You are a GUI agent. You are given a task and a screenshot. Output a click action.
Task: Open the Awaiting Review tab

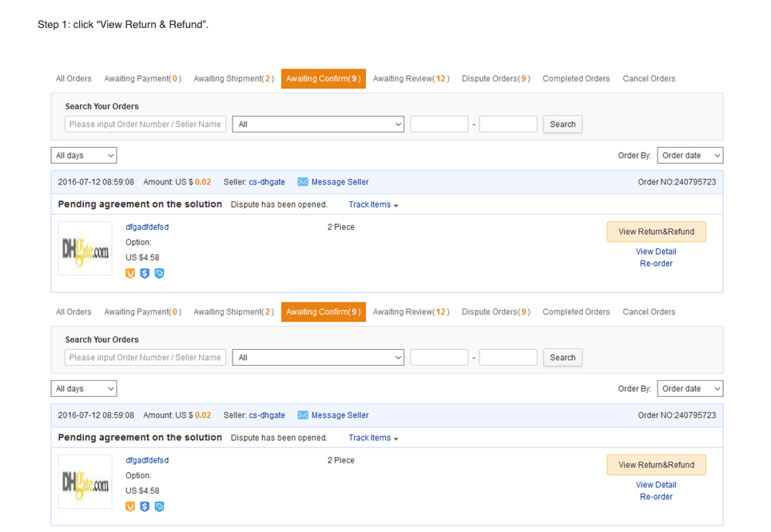[411, 78]
